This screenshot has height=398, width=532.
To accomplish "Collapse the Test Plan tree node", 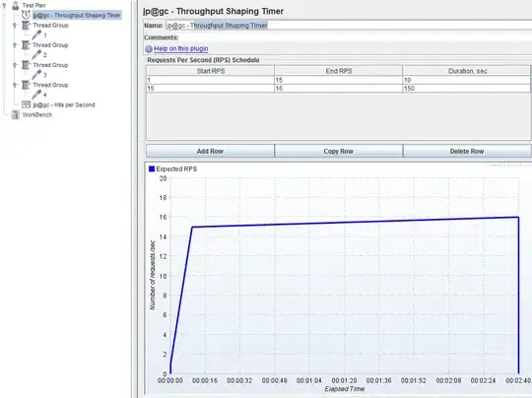I will [4, 5].
